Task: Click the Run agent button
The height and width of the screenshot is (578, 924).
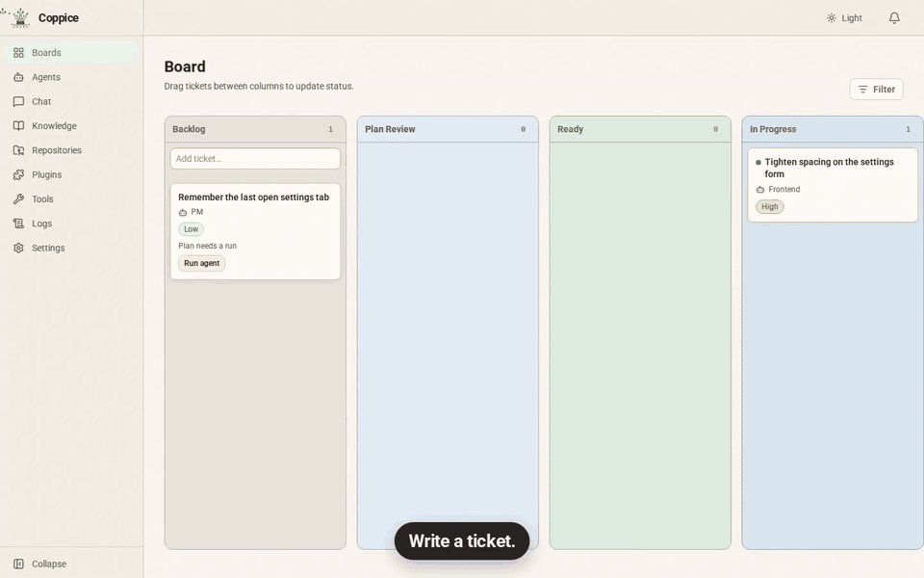Action: coord(201,263)
